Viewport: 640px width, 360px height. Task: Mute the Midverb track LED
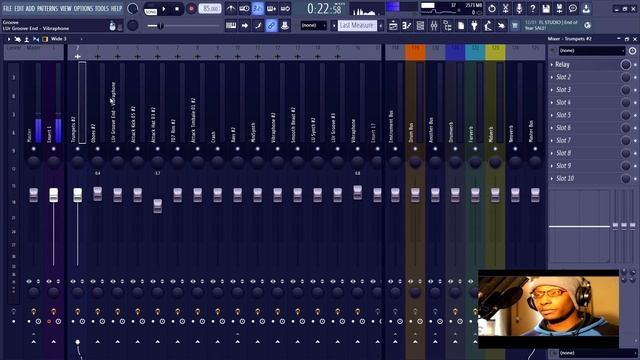coord(495,149)
